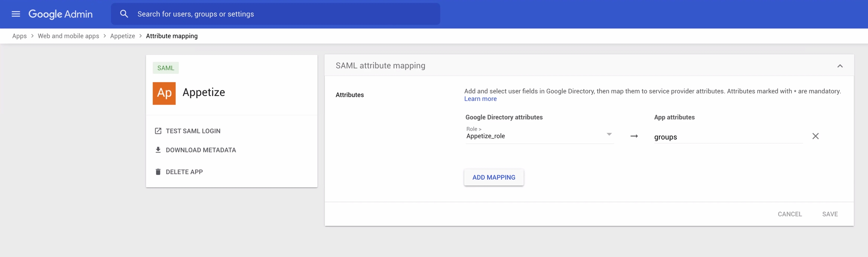Save the attribute mapping
This screenshot has width=868, height=257.
pos(830,214)
